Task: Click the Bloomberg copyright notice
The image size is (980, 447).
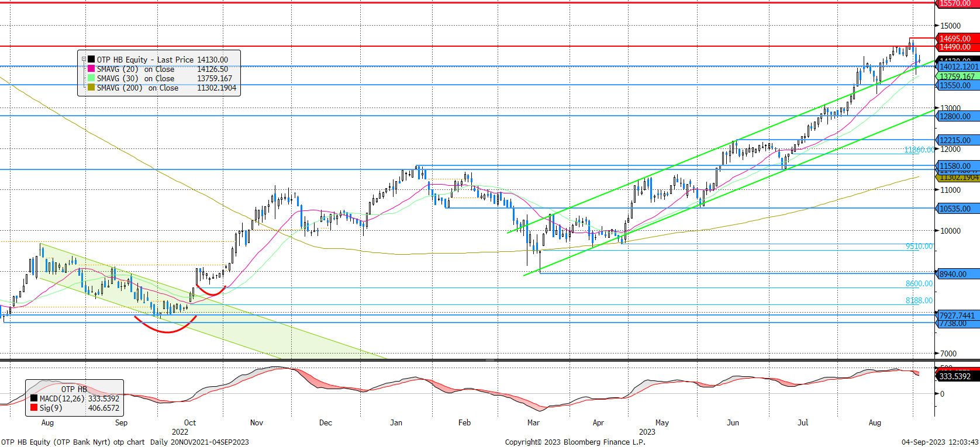Action: pyautogui.click(x=575, y=442)
